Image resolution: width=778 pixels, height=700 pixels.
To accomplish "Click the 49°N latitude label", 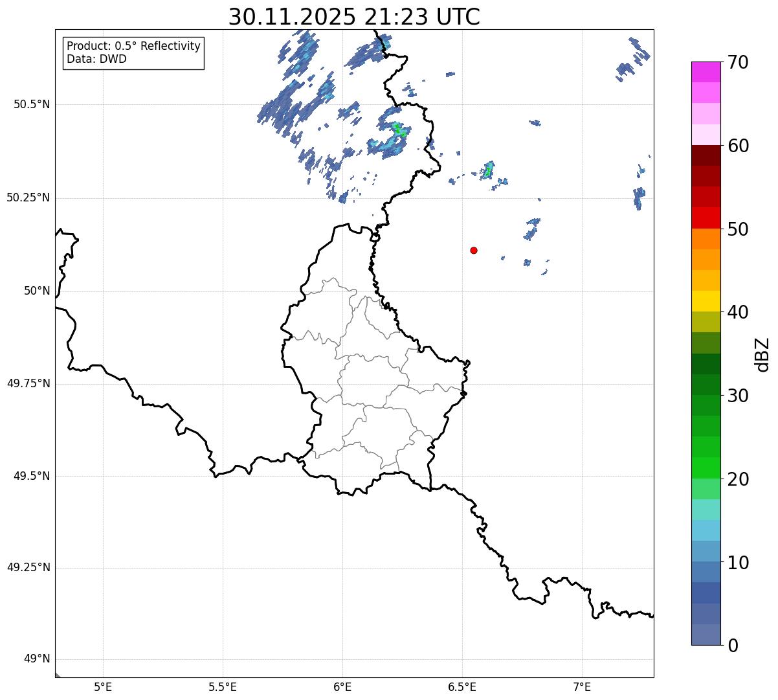I will [37, 659].
